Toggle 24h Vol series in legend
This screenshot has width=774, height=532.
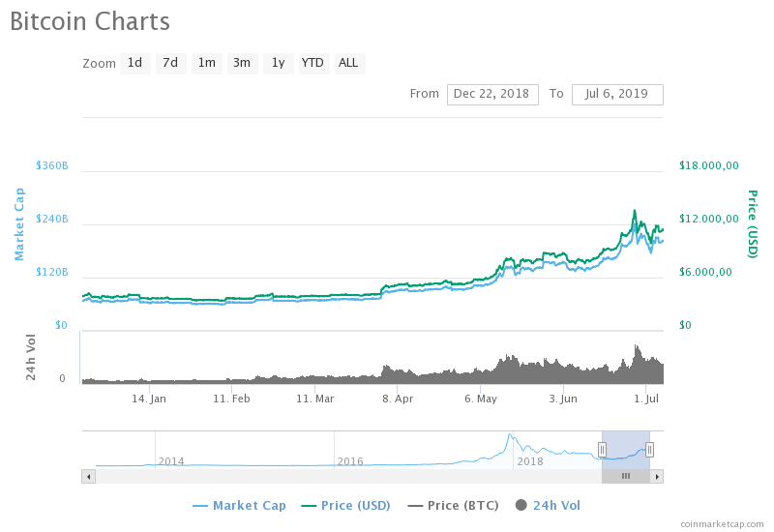coord(548,505)
